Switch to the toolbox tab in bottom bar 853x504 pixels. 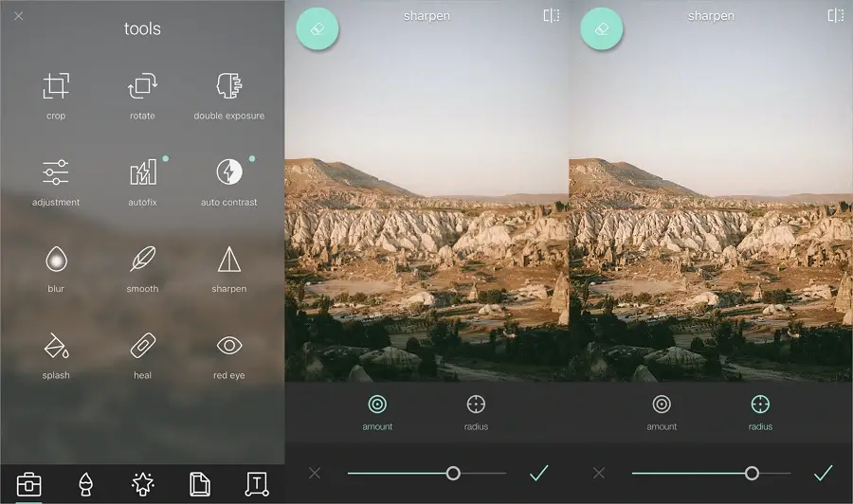(28, 484)
